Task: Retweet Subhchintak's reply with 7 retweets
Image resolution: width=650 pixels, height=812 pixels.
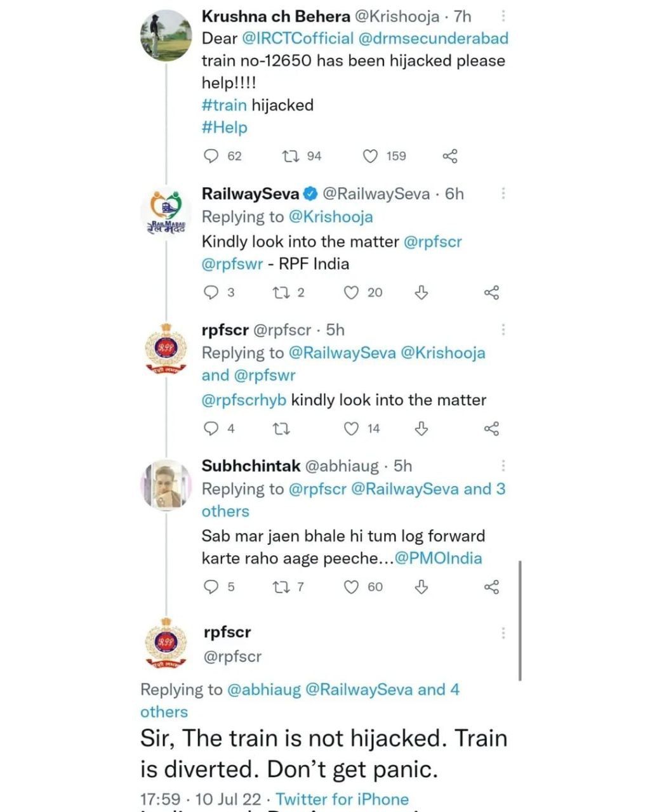Action: pyautogui.click(x=281, y=587)
